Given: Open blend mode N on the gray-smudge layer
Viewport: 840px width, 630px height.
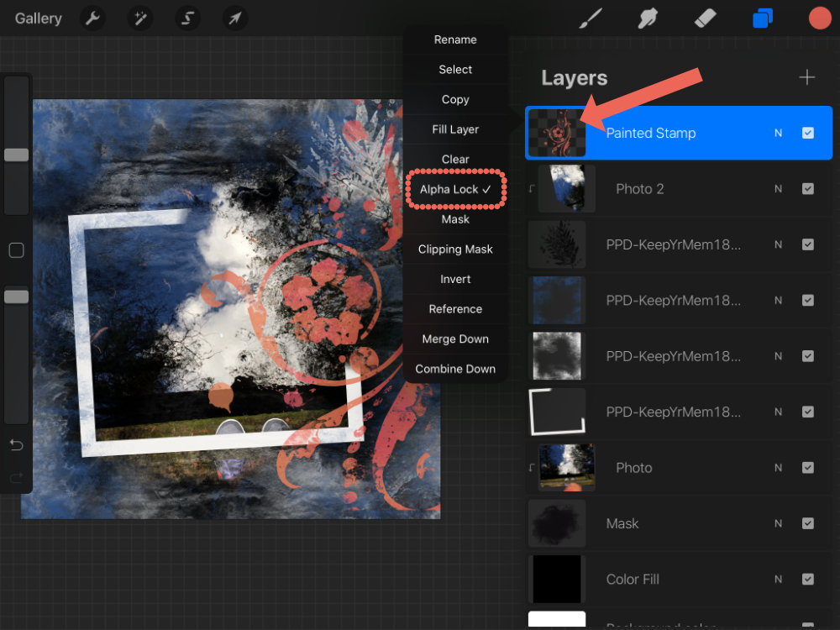Looking at the screenshot, I should coord(779,355).
